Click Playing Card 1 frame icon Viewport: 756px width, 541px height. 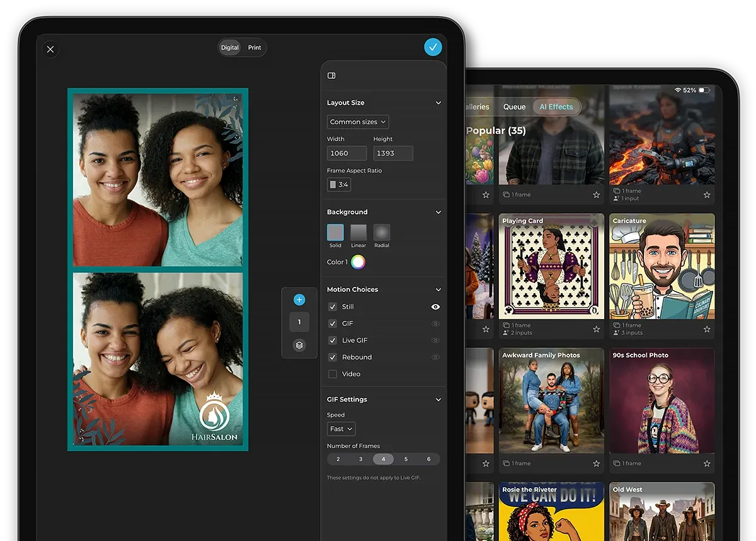(x=506, y=325)
